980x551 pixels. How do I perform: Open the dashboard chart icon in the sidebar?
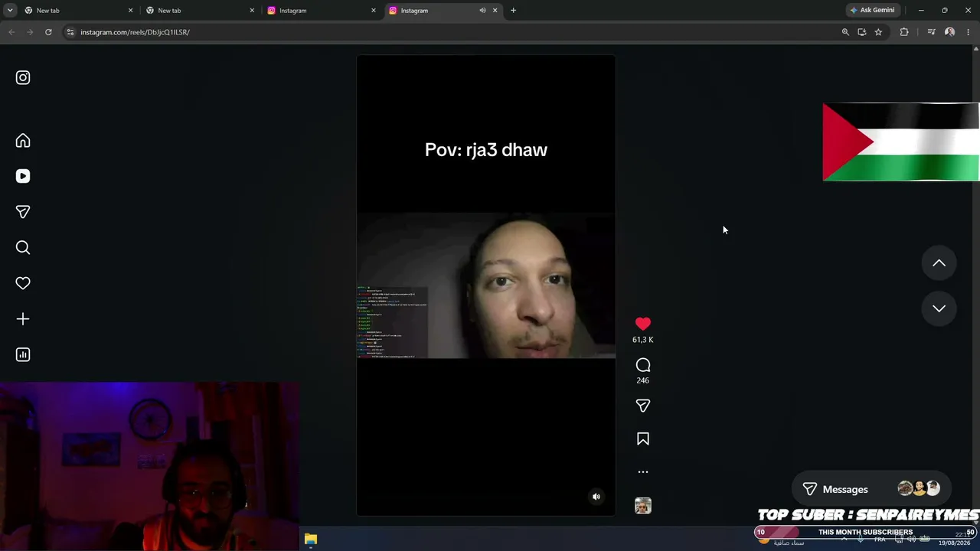pos(23,354)
